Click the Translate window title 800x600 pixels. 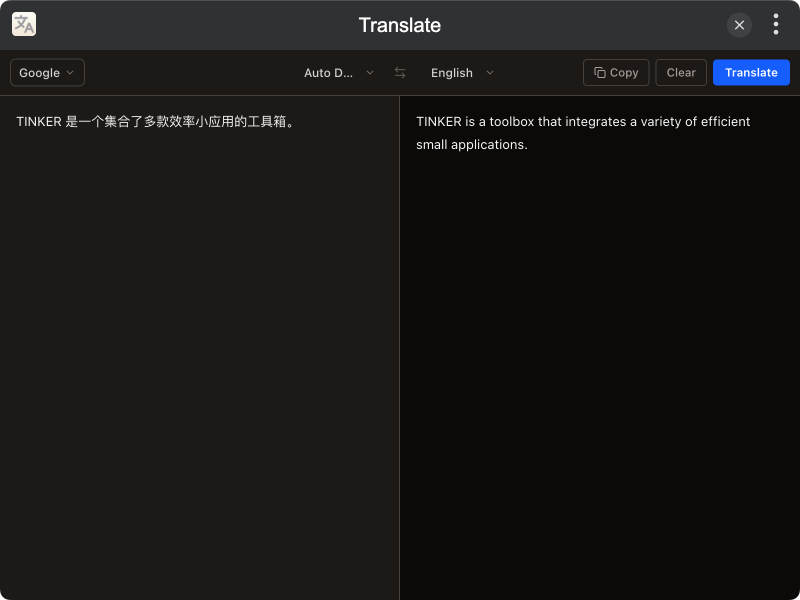coord(399,24)
